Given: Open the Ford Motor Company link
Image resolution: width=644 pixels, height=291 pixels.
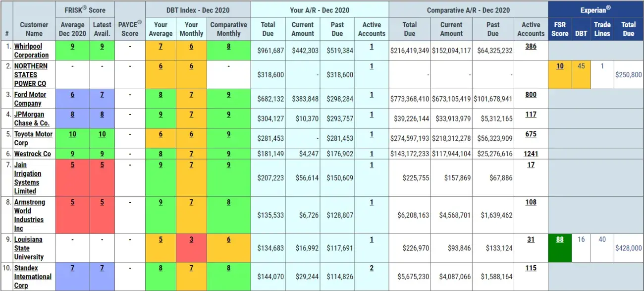Looking at the screenshot, I should 30,99.
